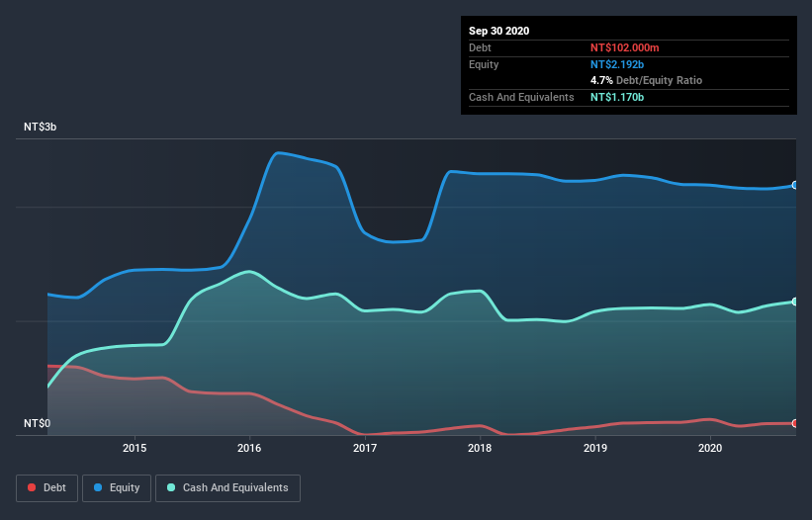The image size is (812, 520).
Task: Select the 2015 x-axis label
Action: [x=135, y=448]
